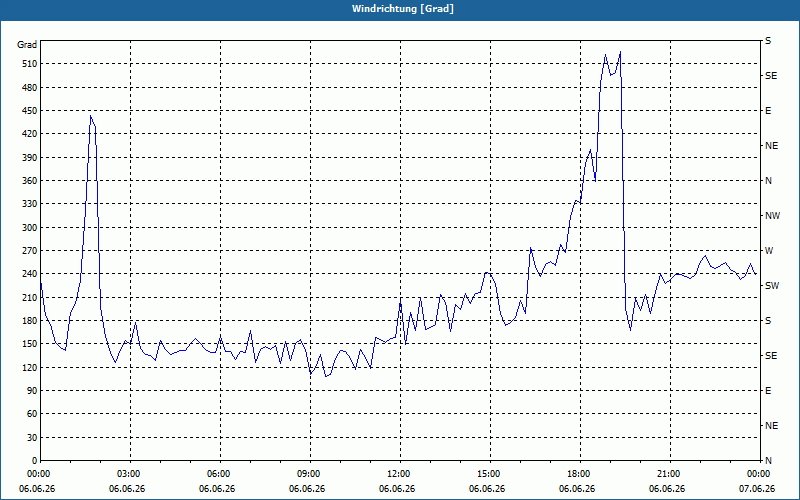Click the blue line's early peak near 450
This screenshot has height=500, width=800.
[x=90, y=116]
